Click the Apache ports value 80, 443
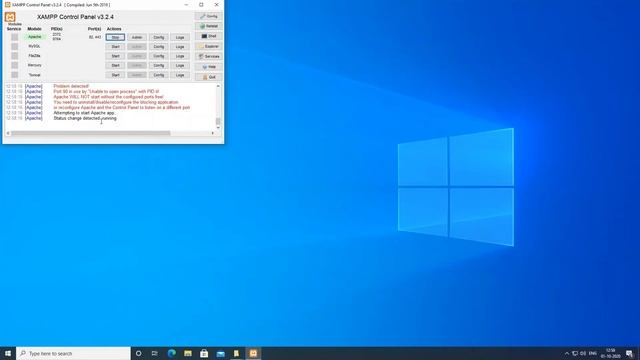Screen dimensions: 640x360 tap(95, 37)
